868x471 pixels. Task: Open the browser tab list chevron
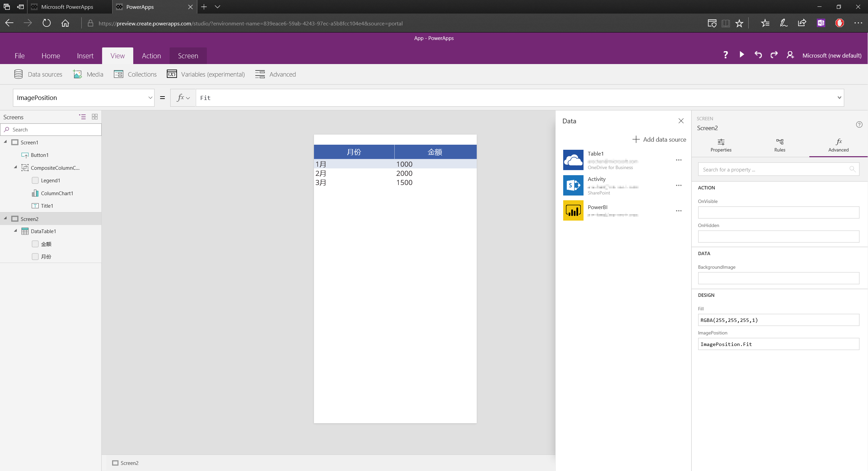[x=217, y=7]
